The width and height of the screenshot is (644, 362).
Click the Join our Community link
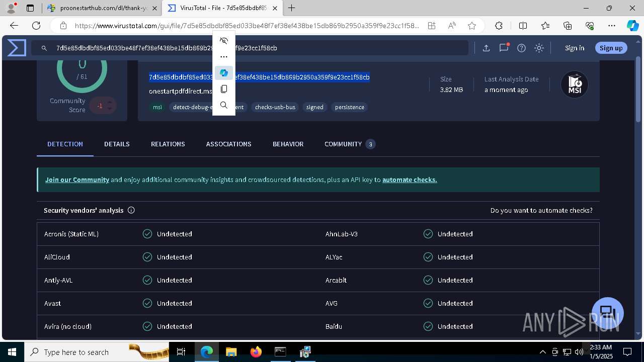coord(77,179)
